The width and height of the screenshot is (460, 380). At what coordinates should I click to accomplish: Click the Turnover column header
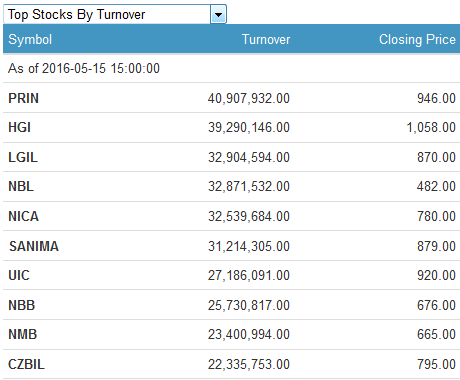266,39
